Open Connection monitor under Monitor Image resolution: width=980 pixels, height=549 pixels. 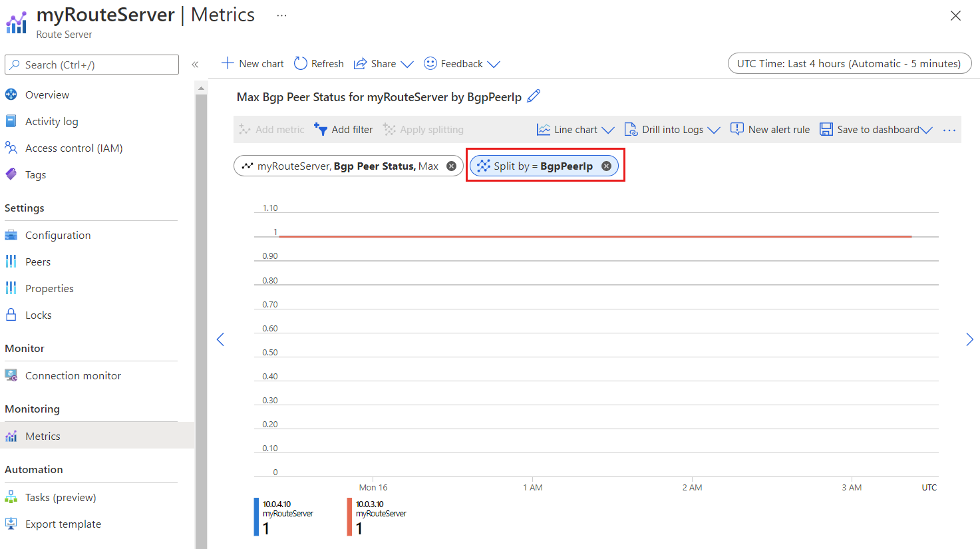point(73,375)
